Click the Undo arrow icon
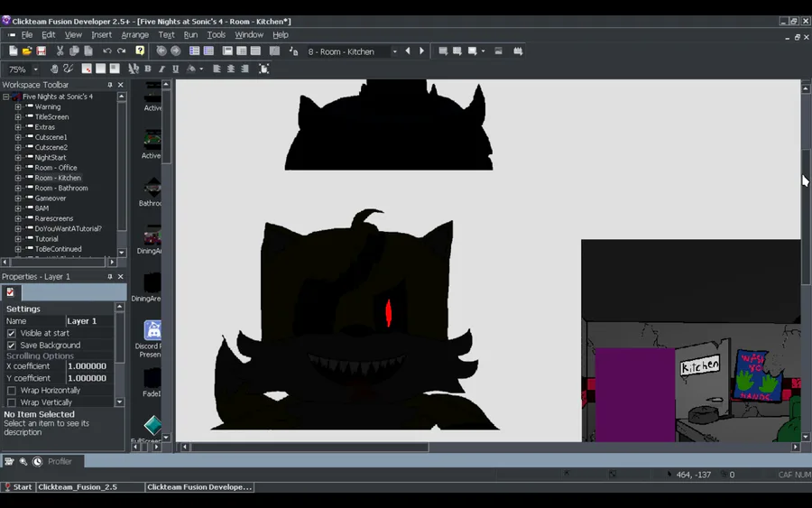The width and height of the screenshot is (812, 508). point(106,51)
